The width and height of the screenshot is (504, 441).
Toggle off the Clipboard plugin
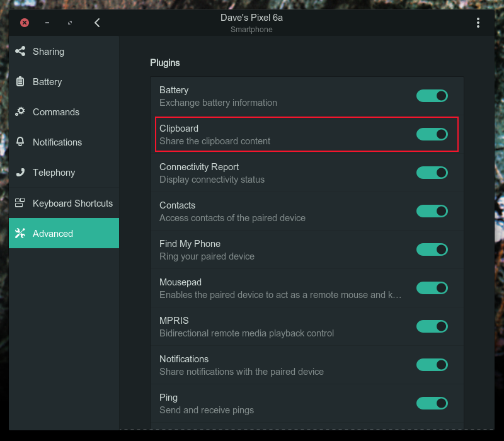(x=432, y=134)
